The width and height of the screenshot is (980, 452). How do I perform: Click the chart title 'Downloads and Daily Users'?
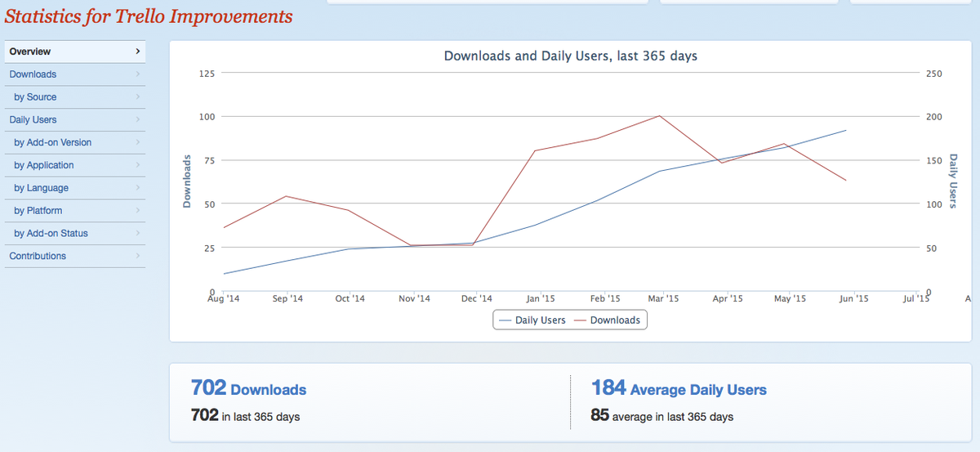coord(570,56)
